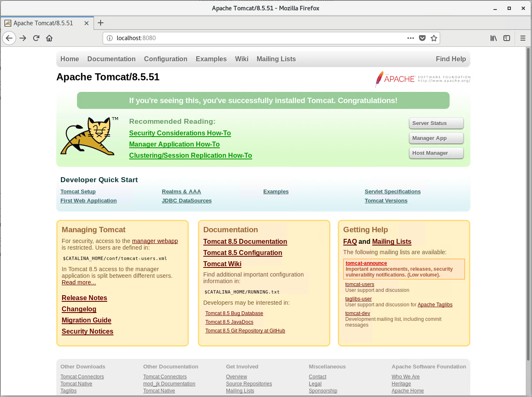
Task: Open Changelog link
Action: (79, 309)
